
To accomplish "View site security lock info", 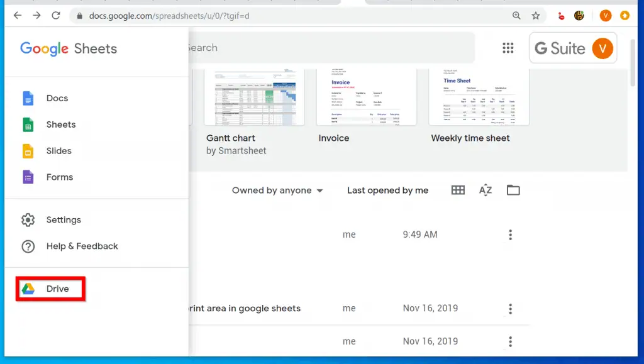I will click(x=80, y=16).
